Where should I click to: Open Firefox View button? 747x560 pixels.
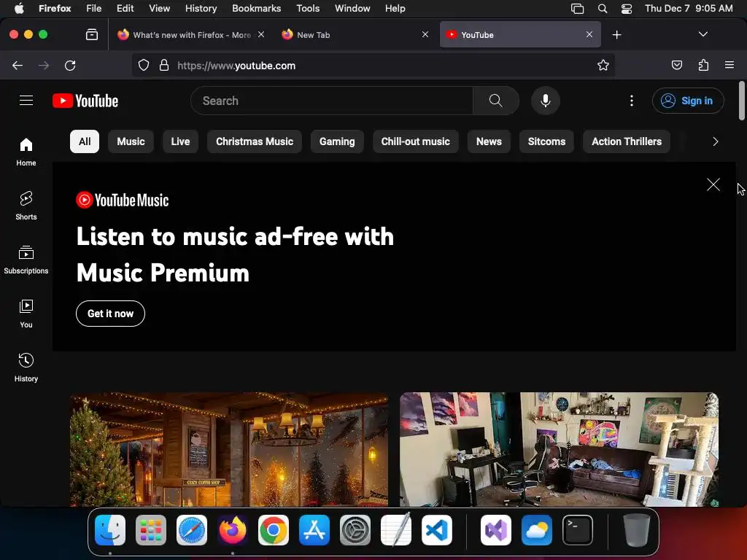pos(92,34)
